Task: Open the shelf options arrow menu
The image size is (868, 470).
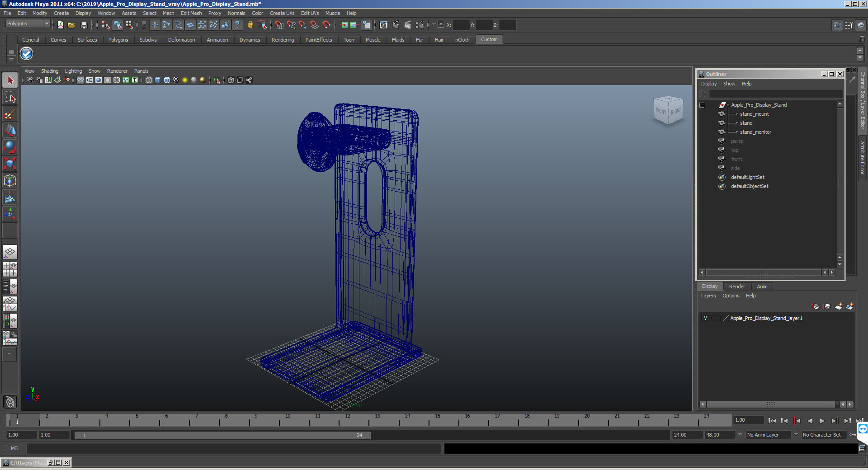Action: pos(11,59)
